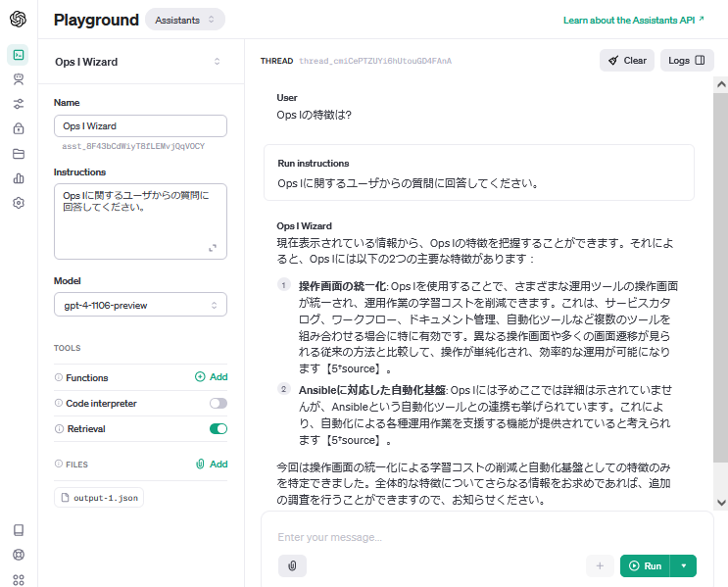
Task: Open the Settings gear sidebar icon
Action: click(x=18, y=203)
